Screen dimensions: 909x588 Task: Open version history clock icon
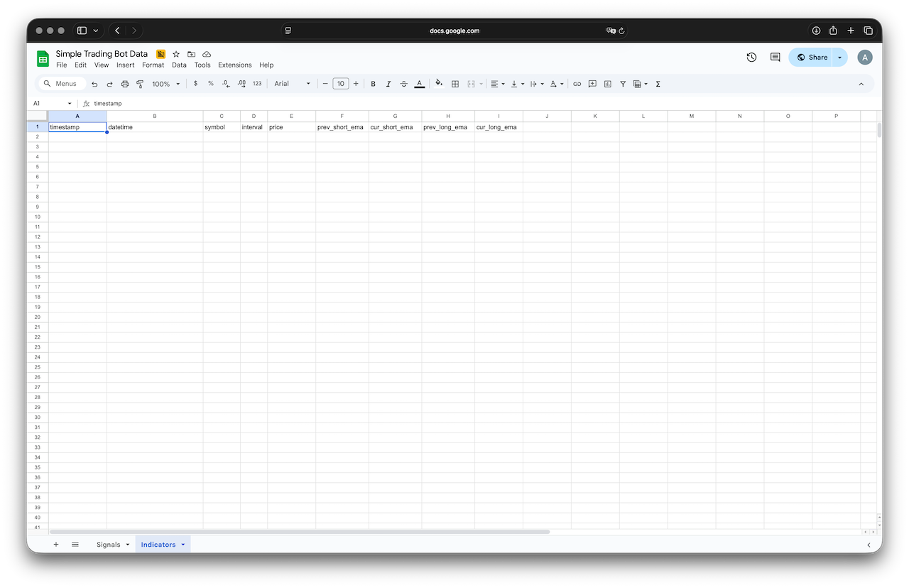coord(751,58)
